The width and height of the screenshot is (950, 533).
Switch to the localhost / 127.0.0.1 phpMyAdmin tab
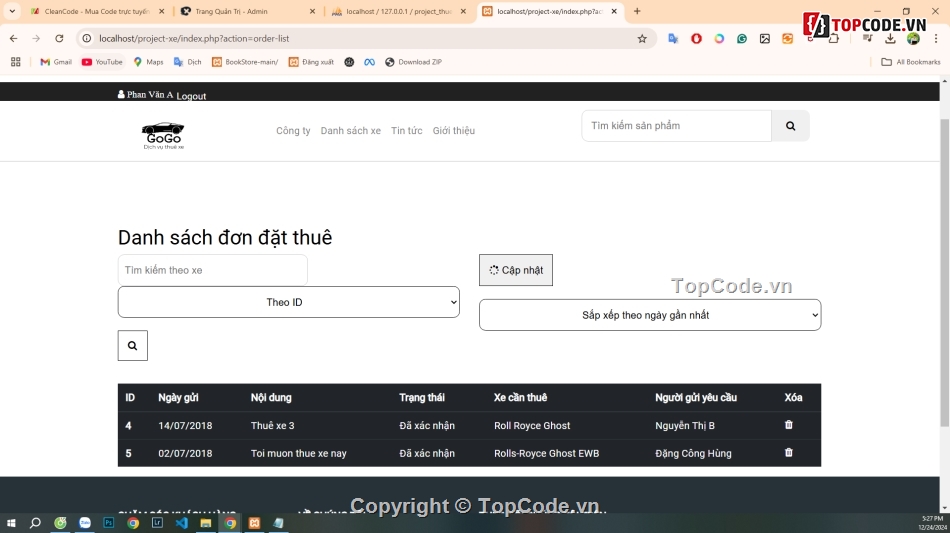coord(399,12)
